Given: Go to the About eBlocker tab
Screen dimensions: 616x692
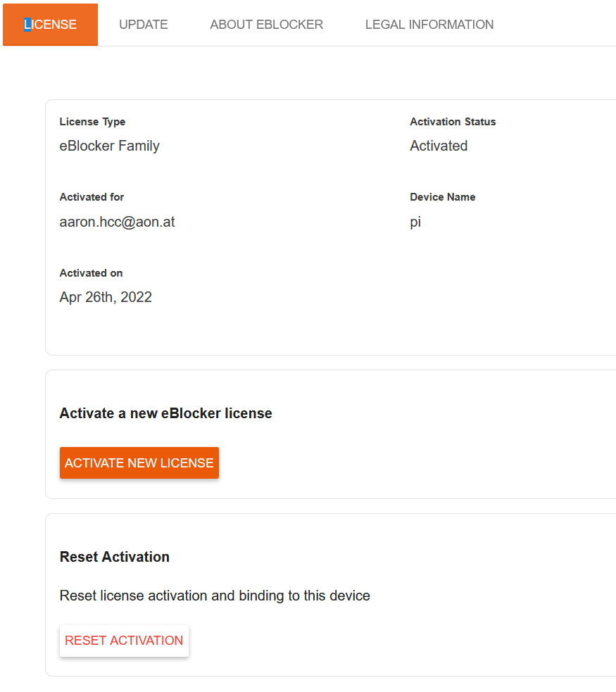Looking at the screenshot, I should pyautogui.click(x=267, y=25).
